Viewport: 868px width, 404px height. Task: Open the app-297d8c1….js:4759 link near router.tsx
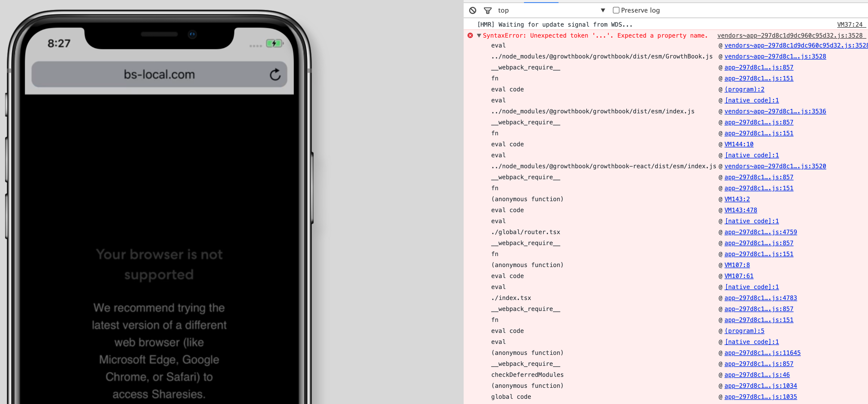[x=761, y=232]
